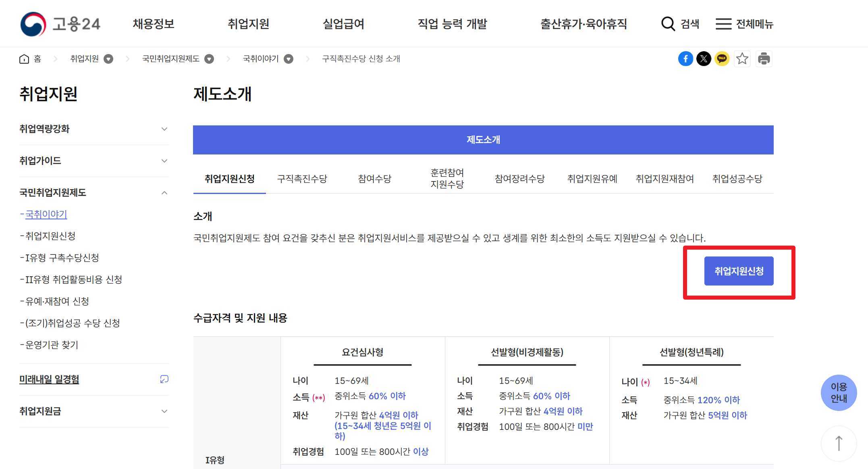Open 미래내일 일경험 external link icon
This screenshot has width=868, height=469.
(x=164, y=379)
